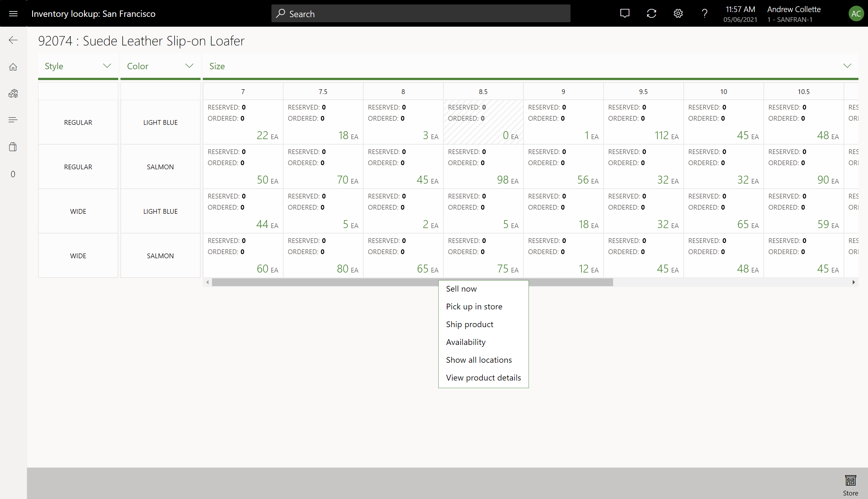Viewport: 868px width, 499px height.
Task: Open the settings gear icon
Action: (678, 13)
